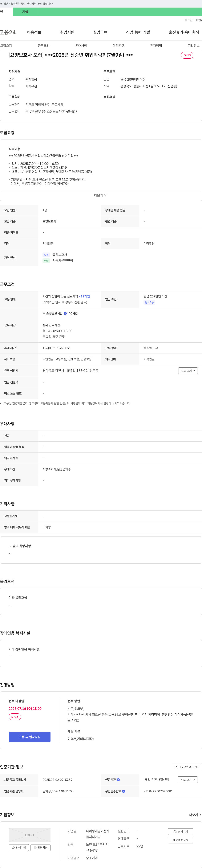Open 더보기 beside 기업정보 heading
Image resolution: width=202 pixels, height=868 pixels.
pyautogui.click(x=195, y=815)
